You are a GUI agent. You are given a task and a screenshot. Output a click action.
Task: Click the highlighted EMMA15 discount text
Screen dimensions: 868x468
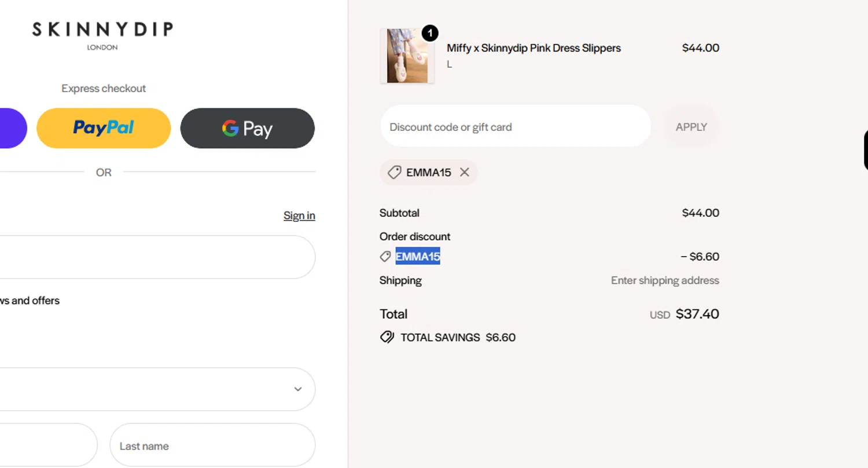(x=418, y=256)
